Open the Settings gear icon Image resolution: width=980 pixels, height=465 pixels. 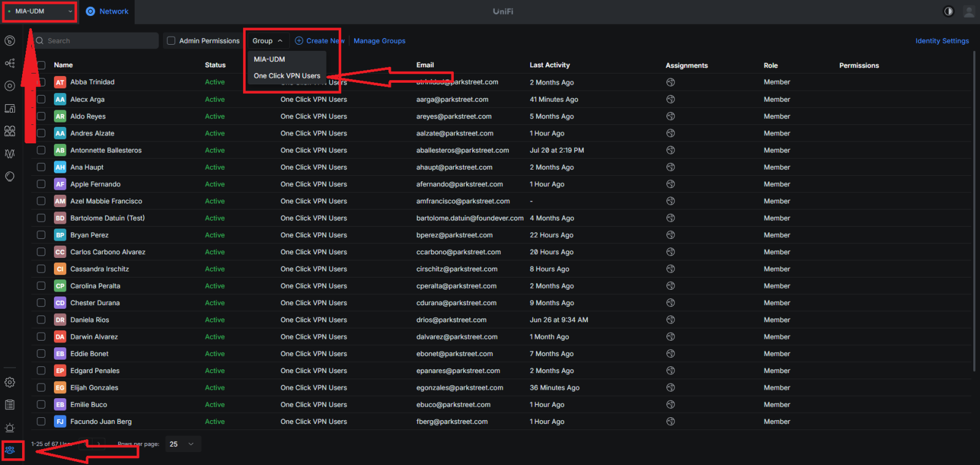click(x=10, y=382)
